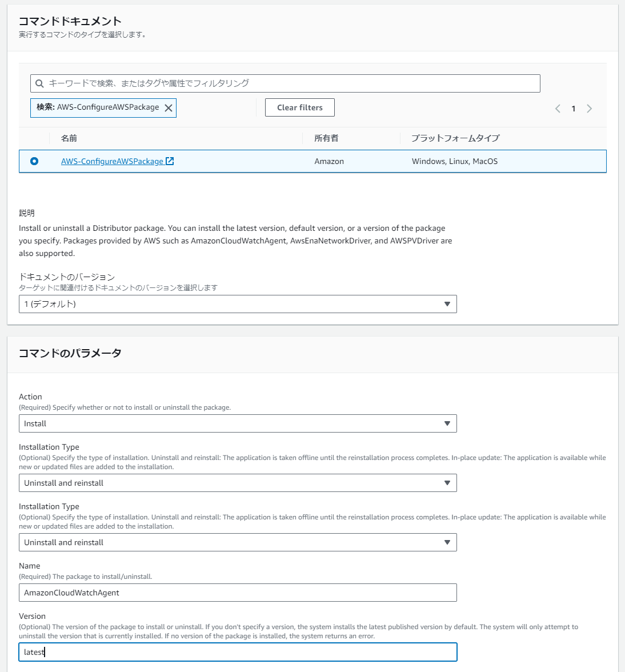Screen dimensions: 625x672
Task: Click the search magnifier icon
Action: coord(39,83)
